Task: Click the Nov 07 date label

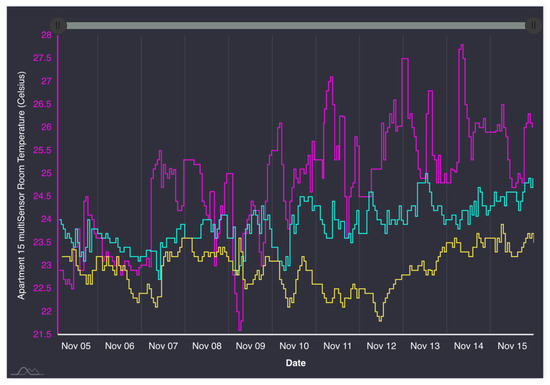Action: click(x=163, y=346)
